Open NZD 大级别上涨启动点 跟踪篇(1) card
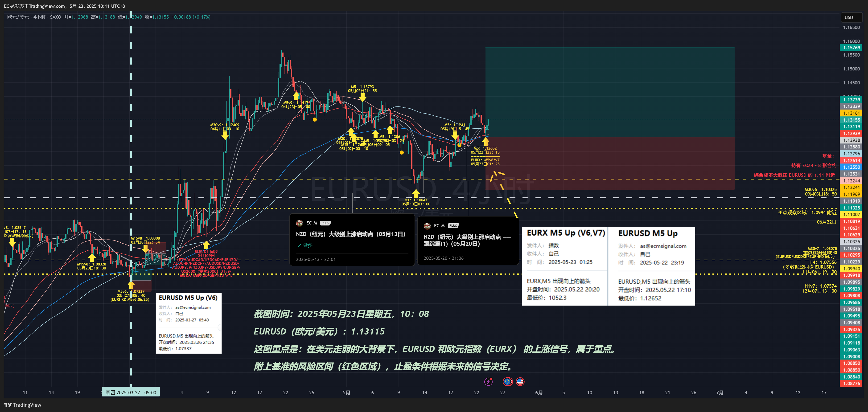The height and width of the screenshot is (412, 868). tap(468, 241)
